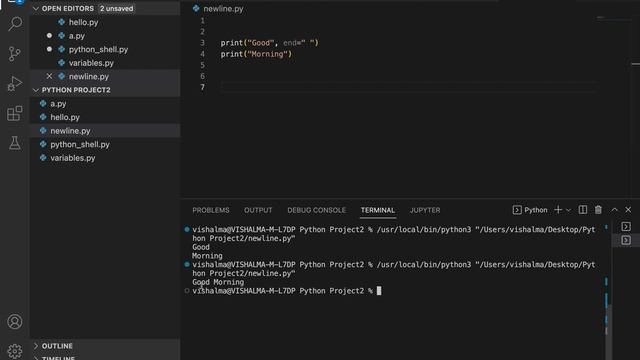Click the 2 unsaved badge
Image resolution: width=640 pixels, height=360 pixels.
pyautogui.click(x=117, y=9)
